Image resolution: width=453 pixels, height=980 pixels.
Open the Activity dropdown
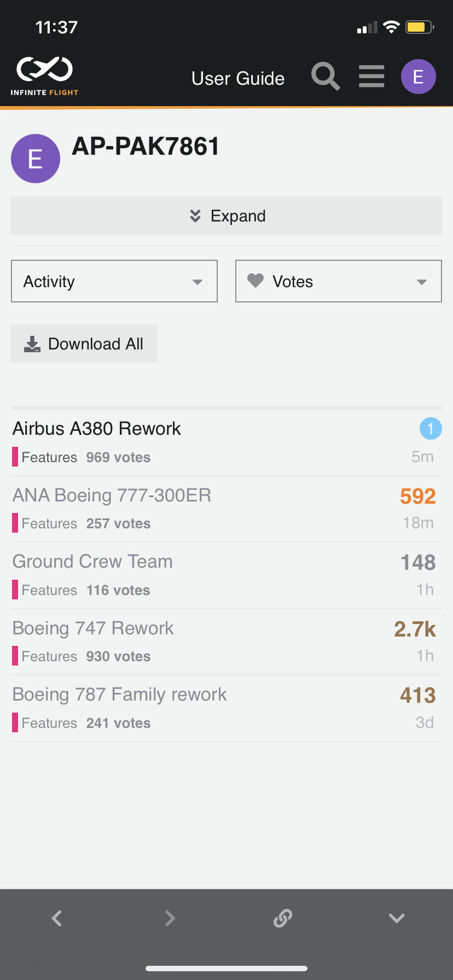coord(114,281)
